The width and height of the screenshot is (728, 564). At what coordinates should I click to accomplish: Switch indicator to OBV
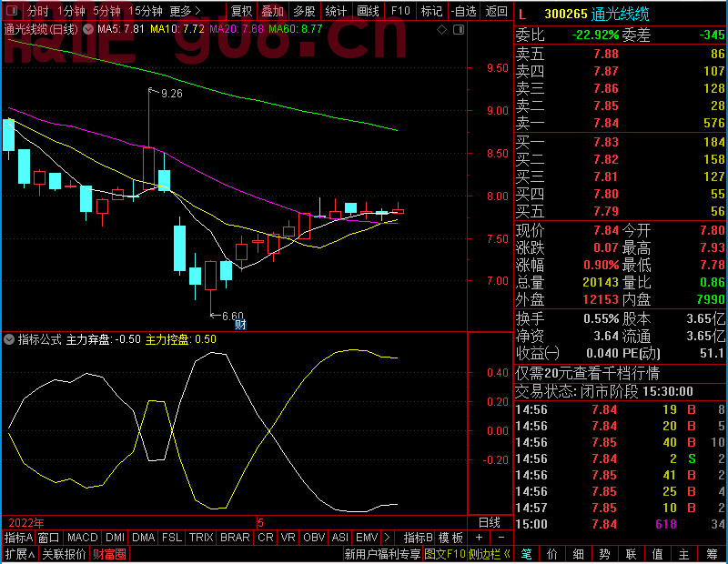click(x=314, y=538)
